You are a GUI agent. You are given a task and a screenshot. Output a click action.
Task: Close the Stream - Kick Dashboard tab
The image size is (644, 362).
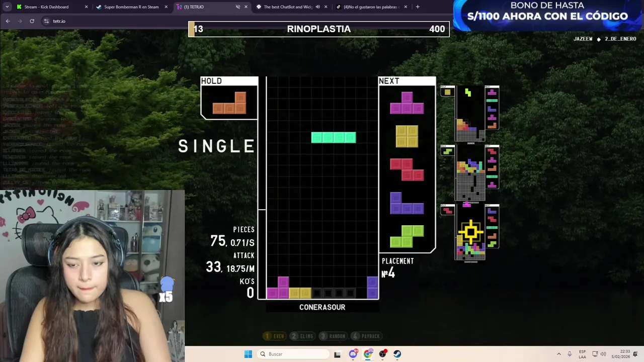86,7
